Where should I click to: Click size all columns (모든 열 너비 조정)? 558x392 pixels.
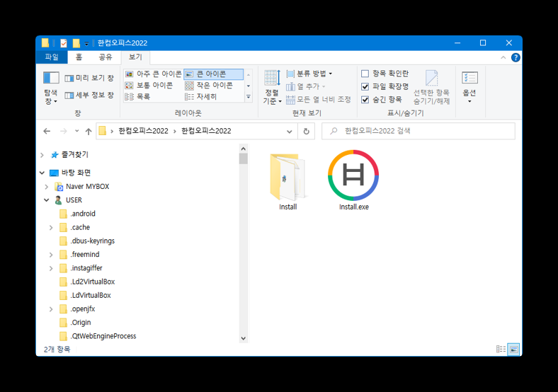pos(319,100)
